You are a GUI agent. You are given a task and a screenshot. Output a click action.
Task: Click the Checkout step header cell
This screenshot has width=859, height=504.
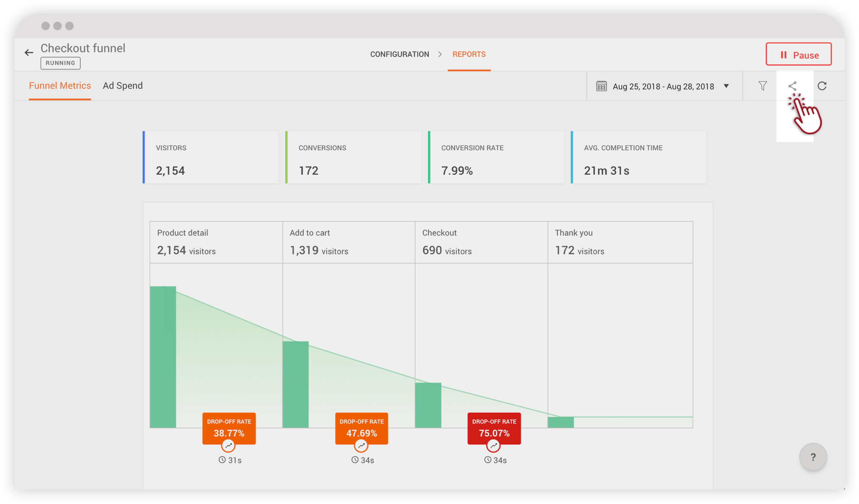481,242
